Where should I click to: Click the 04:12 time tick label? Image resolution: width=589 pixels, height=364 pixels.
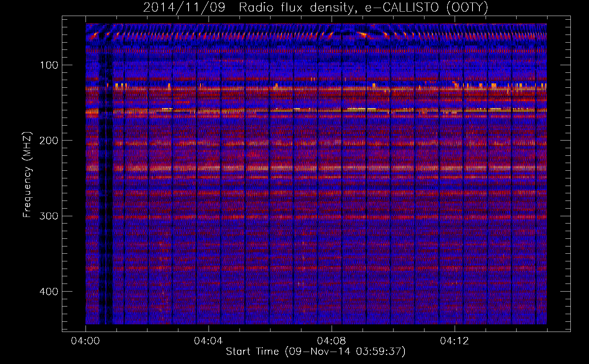coord(454,341)
